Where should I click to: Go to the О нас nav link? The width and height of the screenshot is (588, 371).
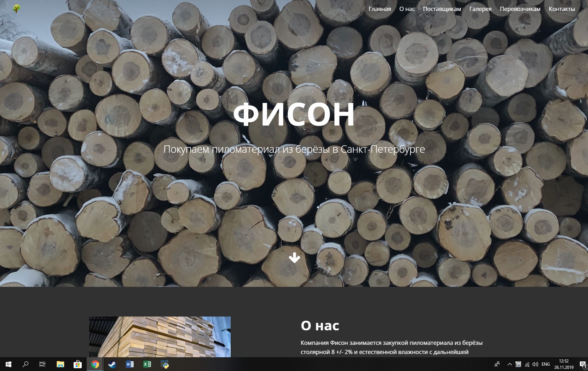tap(407, 9)
